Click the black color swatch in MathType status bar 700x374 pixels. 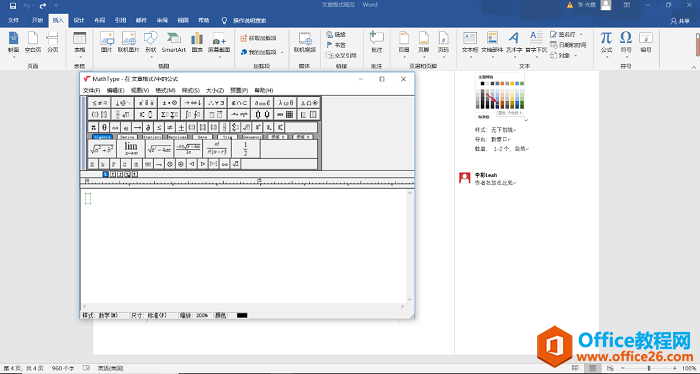tap(242, 316)
